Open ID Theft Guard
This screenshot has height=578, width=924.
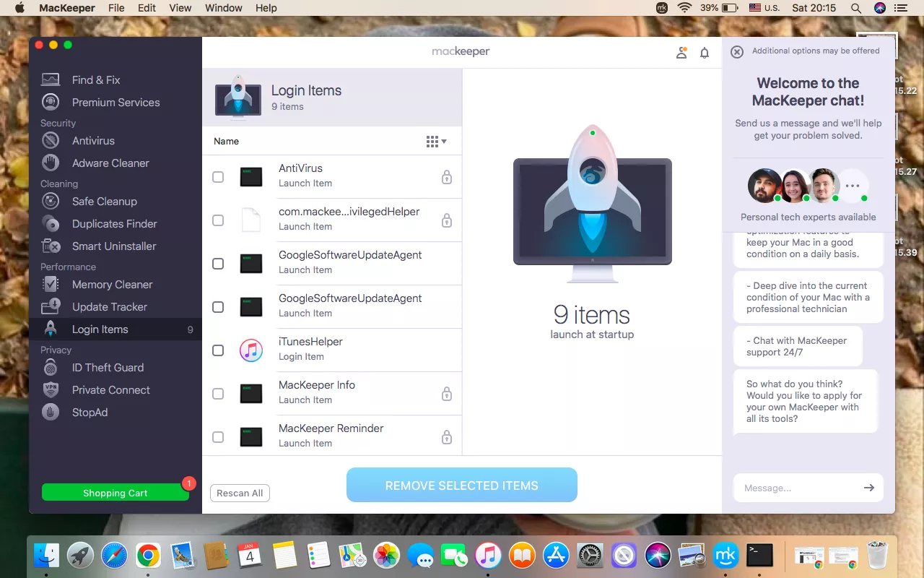107,368
